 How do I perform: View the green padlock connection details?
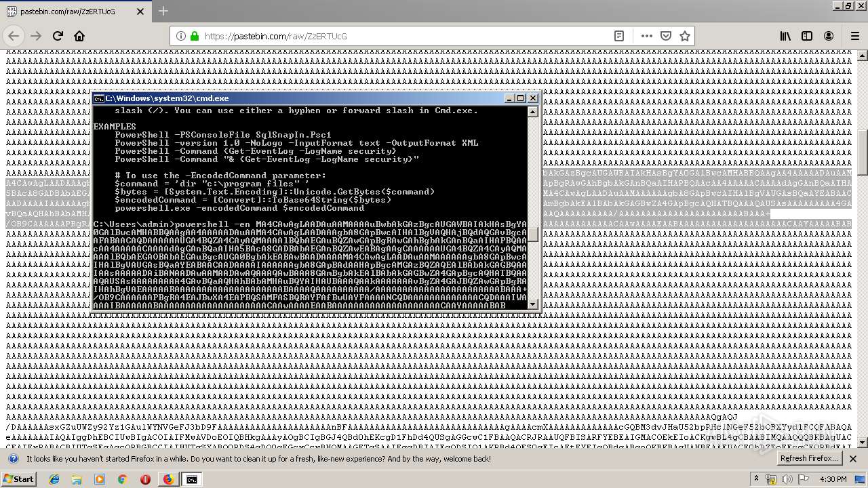[195, 36]
